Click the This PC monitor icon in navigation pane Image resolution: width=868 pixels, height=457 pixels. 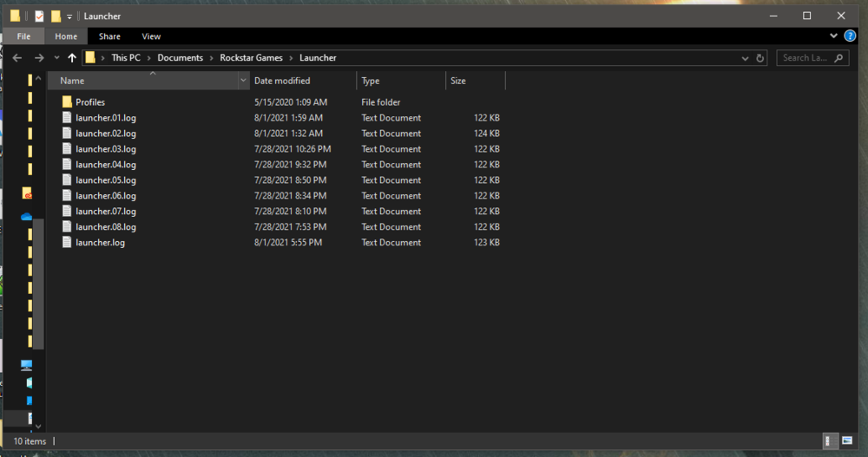coord(27,364)
